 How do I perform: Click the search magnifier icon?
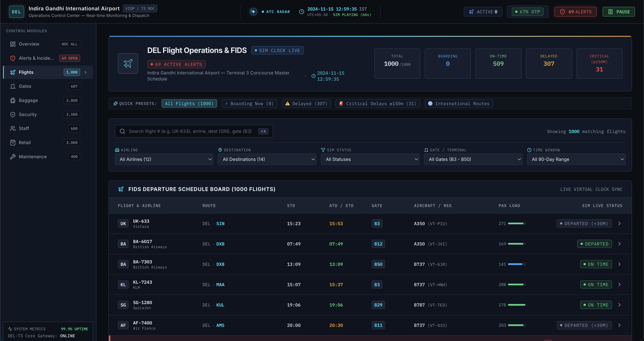pos(122,131)
